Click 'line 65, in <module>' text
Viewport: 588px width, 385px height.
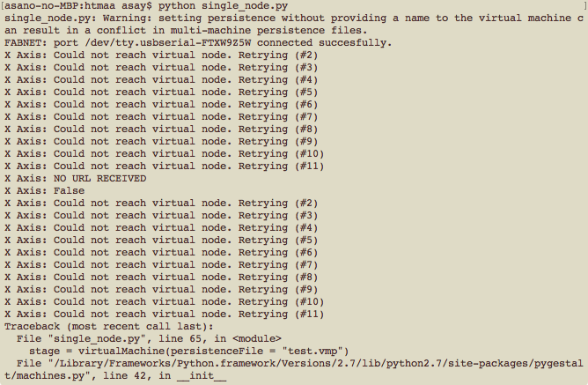[x=220, y=339]
